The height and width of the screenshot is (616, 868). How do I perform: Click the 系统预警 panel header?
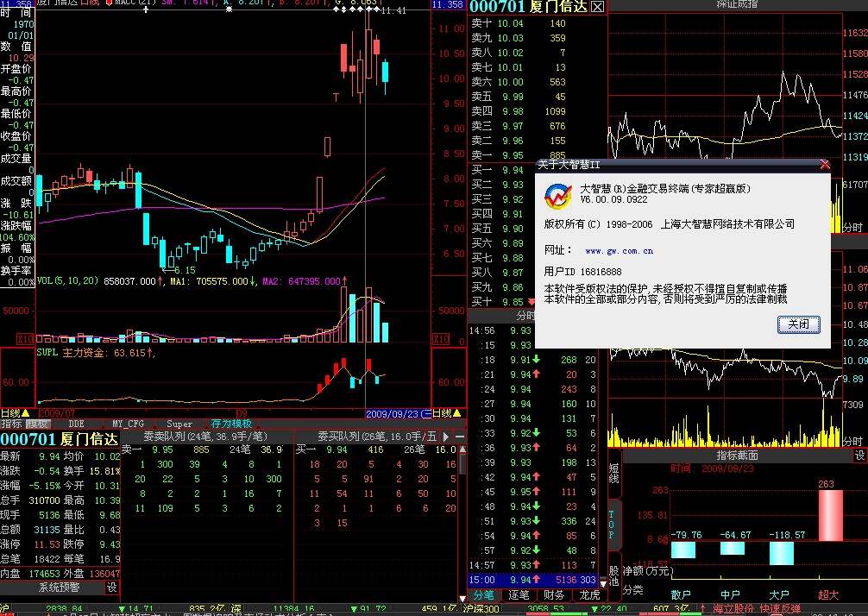pyautogui.click(x=59, y=588)
